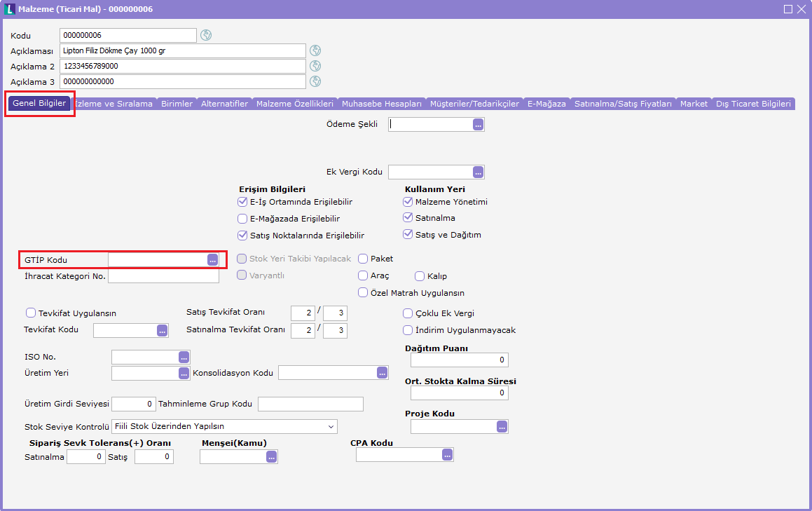Click the globe icon beside Açıklama 3
812x511 pixels.
315,81
